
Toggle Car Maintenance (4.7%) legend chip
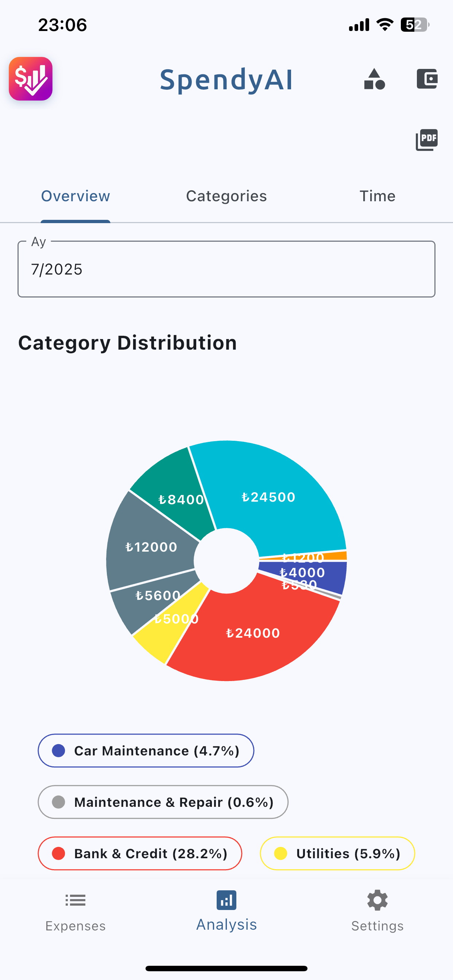[146, 751]
